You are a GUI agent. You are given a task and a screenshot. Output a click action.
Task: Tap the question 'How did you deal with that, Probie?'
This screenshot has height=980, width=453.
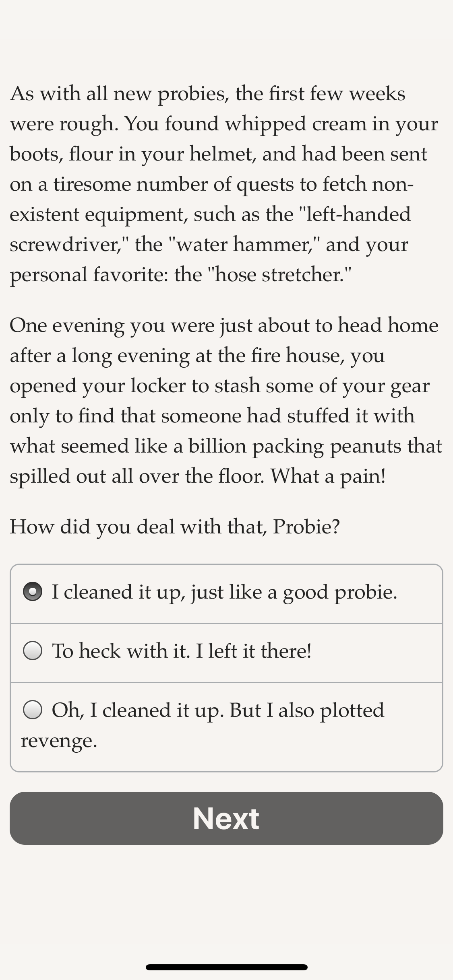(x=175, y=526)
